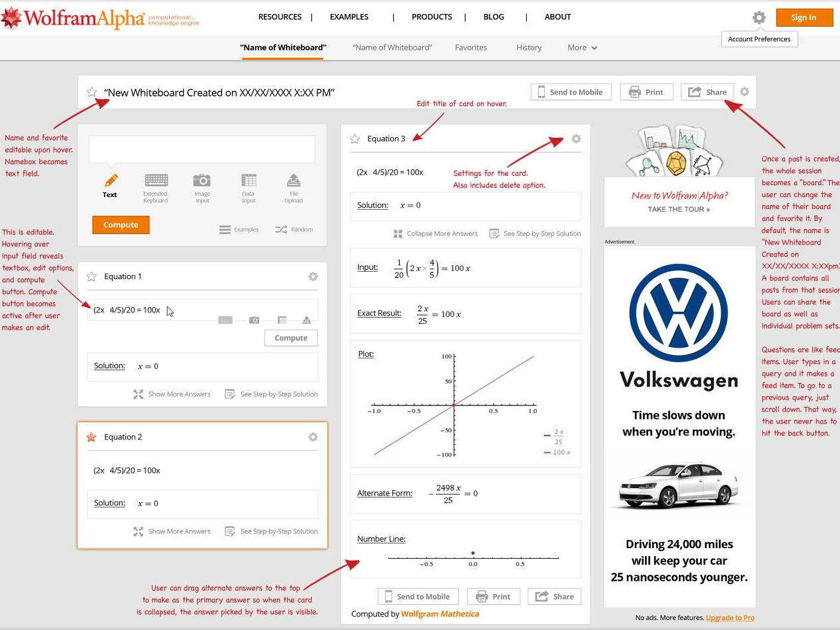Open whiteboard settings gear next to Share
The height and width of the screenshot is (630, 840).
pyautogui.click(x=745, y=92)
